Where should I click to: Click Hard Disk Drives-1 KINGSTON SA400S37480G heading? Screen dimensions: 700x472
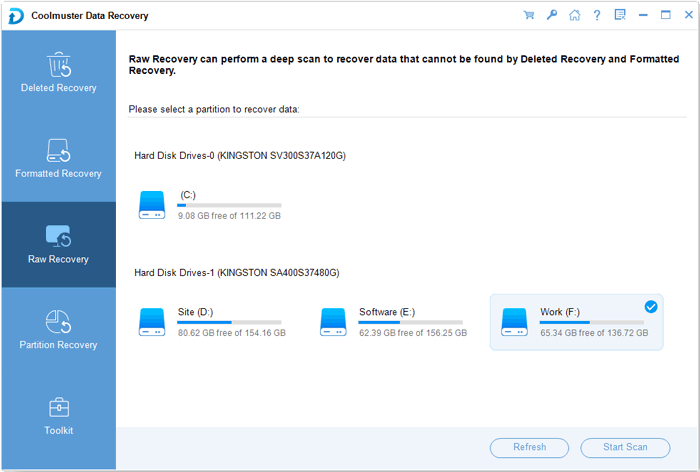point(237,273)
